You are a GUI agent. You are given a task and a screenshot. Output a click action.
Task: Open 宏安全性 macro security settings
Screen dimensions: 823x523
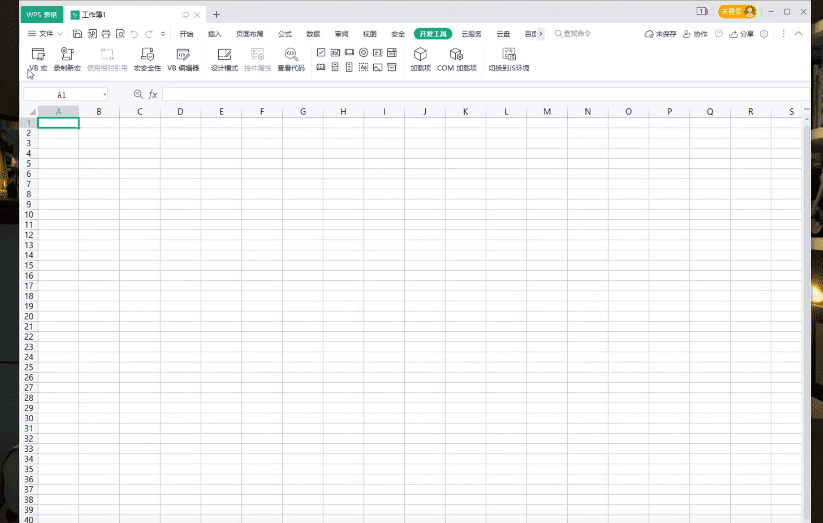click(x=147, y=59)
